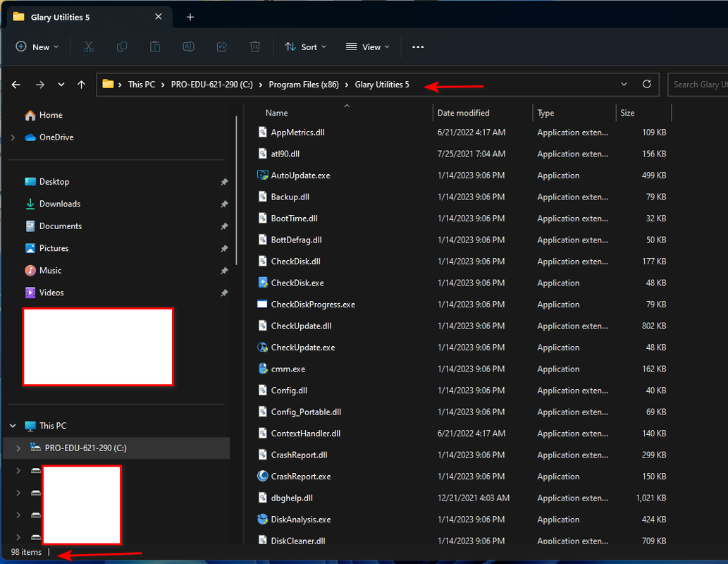Viewport: 728px width, 564px height.
Task: Go forward with the right arrow
Action: (40, 85)
